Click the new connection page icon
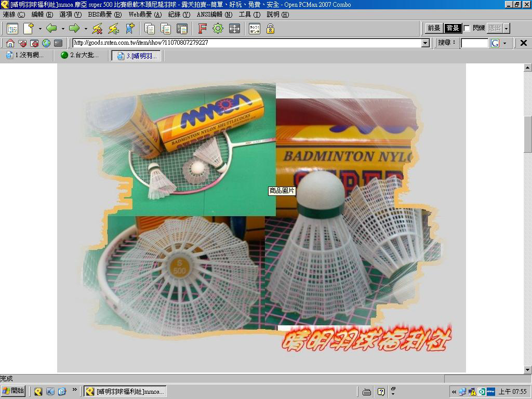 [x=29, y=29]
